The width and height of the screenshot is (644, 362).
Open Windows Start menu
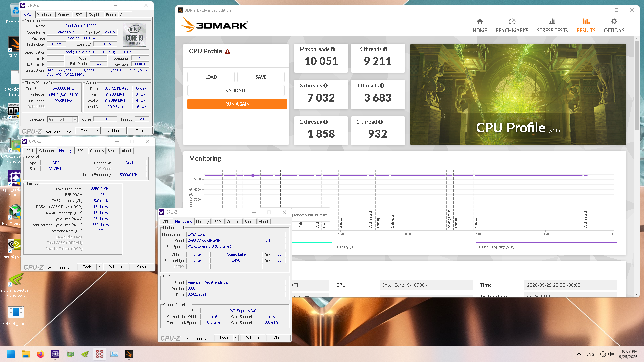(x=11, y=354)
